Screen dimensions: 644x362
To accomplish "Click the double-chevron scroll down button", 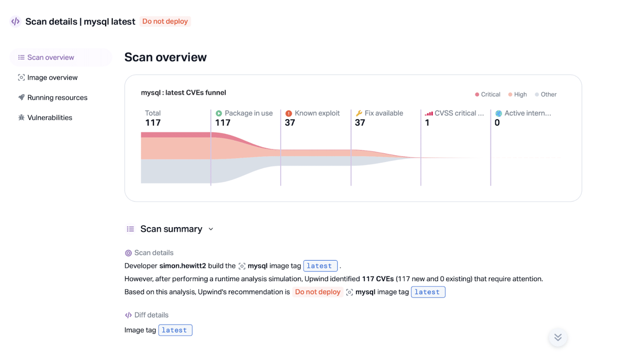I will point(558,337).
